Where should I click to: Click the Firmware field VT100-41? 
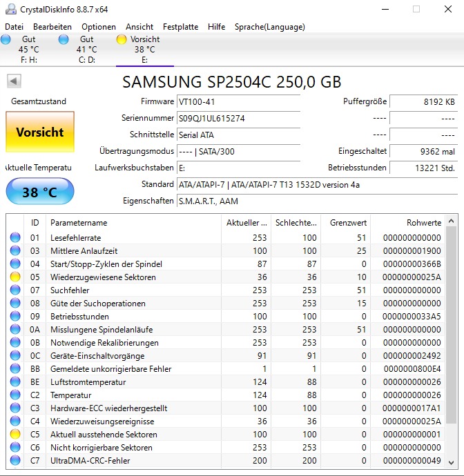(238, 101)
